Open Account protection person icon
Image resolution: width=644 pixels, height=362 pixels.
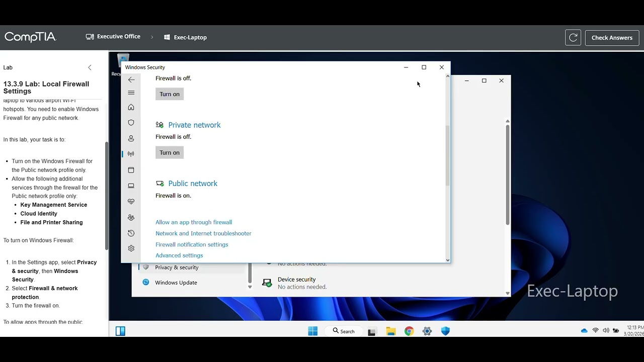[131, 138]
